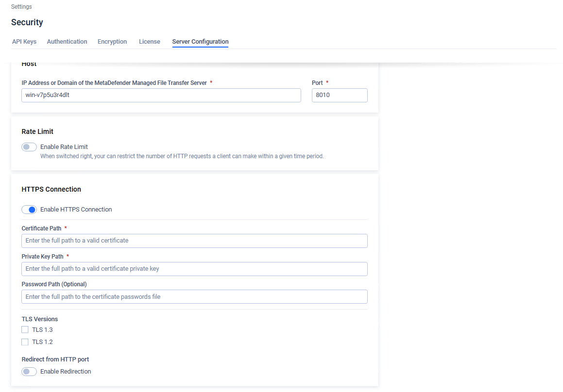Check the TLS 1.3 checkbox

(x=25, y=330)
